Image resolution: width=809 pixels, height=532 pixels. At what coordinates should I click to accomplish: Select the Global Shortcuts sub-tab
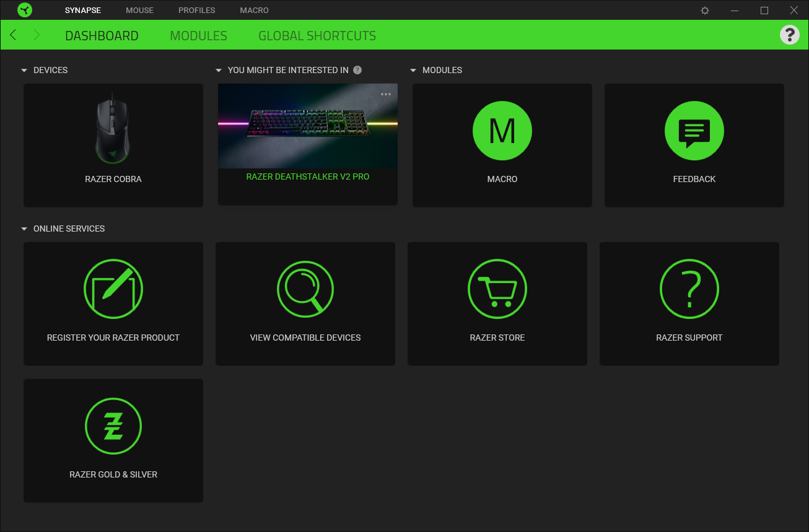(317, 36)
